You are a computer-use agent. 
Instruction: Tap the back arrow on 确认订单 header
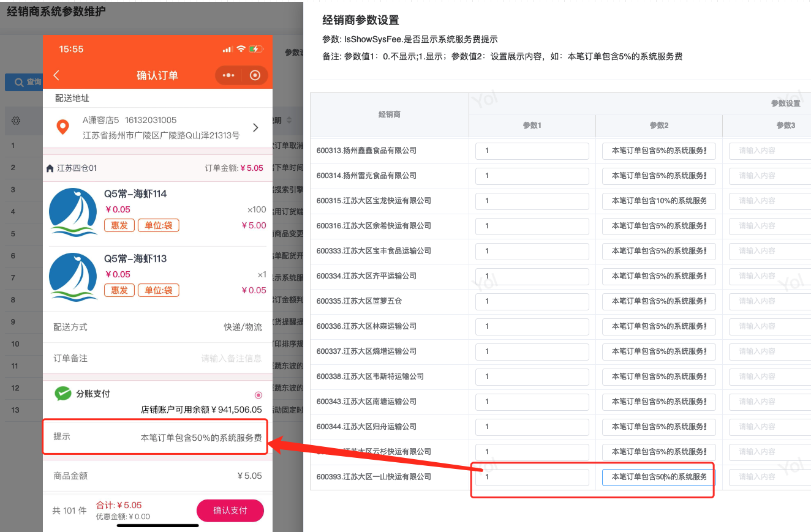[56, 75]
